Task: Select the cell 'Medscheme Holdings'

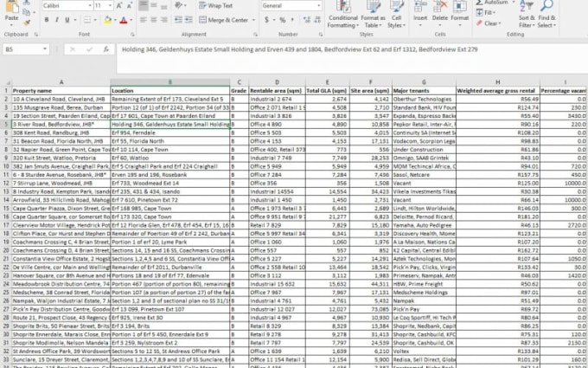Action: (x=424, y=293)
